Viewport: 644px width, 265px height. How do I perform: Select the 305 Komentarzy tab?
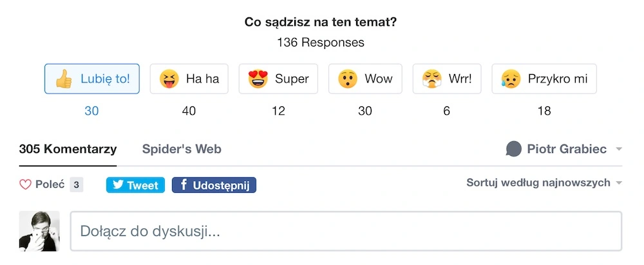point(68,149)
